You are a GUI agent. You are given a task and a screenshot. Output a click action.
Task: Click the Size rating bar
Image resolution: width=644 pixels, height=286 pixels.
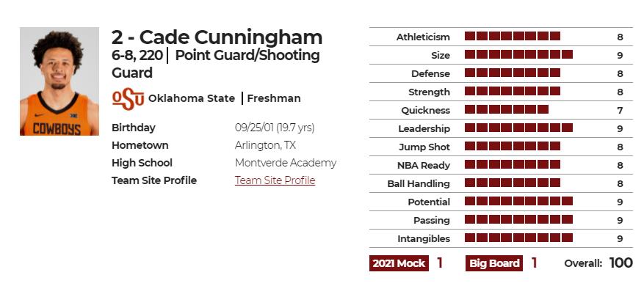518,54
